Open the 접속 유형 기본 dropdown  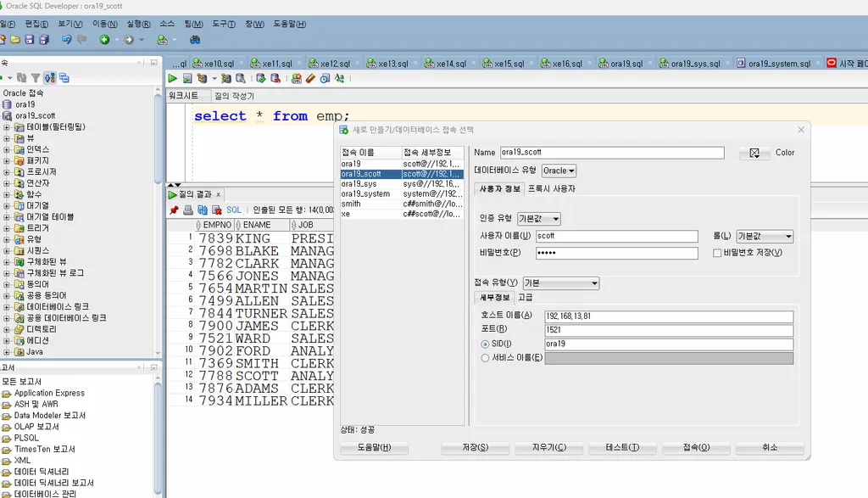(561, 283)
